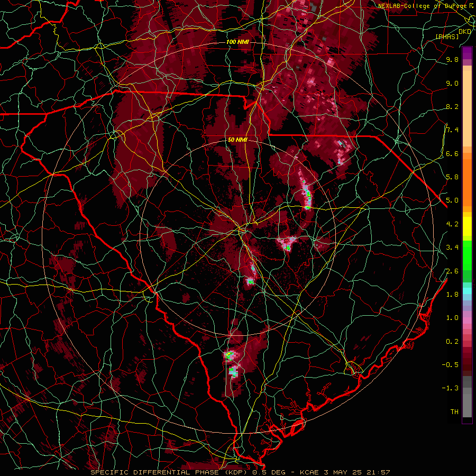The width and height of the screenshot is (476, 476).
Task: Click the 2.6 legend value
Action: pyautogui.click(x=452, y=271)
